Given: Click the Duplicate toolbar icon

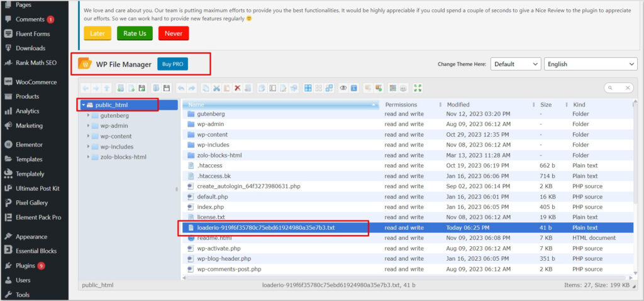Looking at the screenshot, I should (262, 88).
